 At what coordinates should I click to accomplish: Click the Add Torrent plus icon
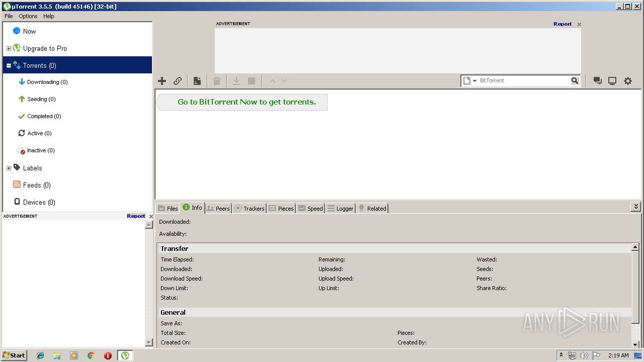pyautogui.click(x=162, y=81)
